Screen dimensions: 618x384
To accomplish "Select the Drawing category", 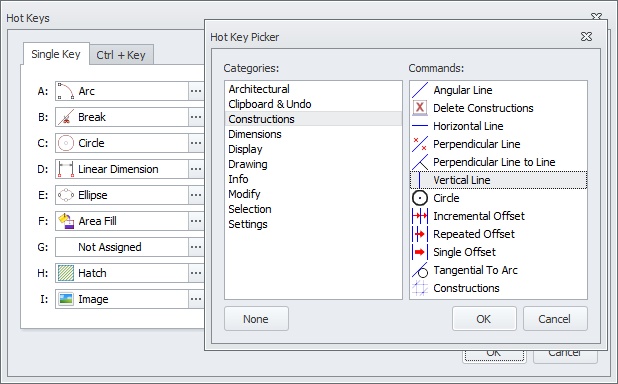I will 313,164.
